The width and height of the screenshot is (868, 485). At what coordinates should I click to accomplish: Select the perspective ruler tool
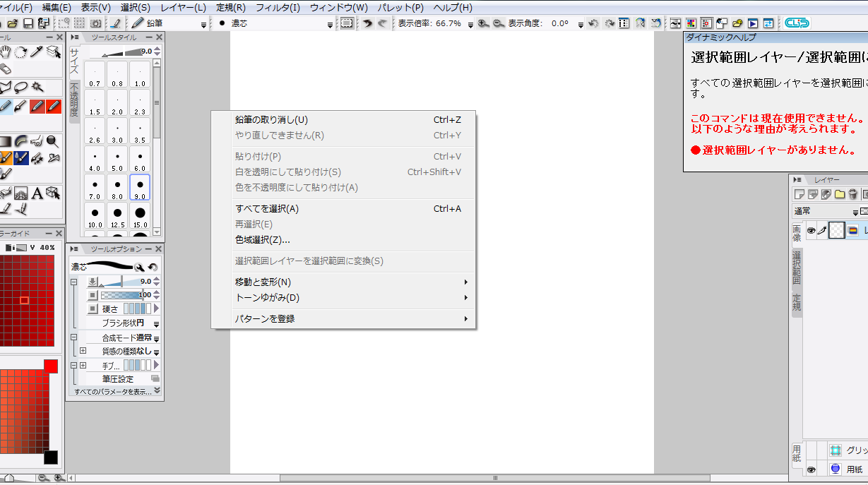coord(21,192)
